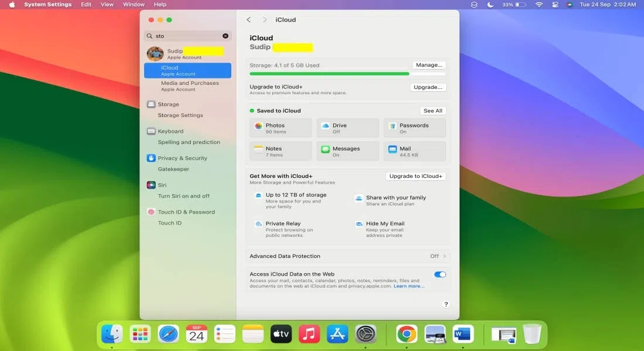
Task: Open Preview app in the dock
Action: (x=435, y=334)
